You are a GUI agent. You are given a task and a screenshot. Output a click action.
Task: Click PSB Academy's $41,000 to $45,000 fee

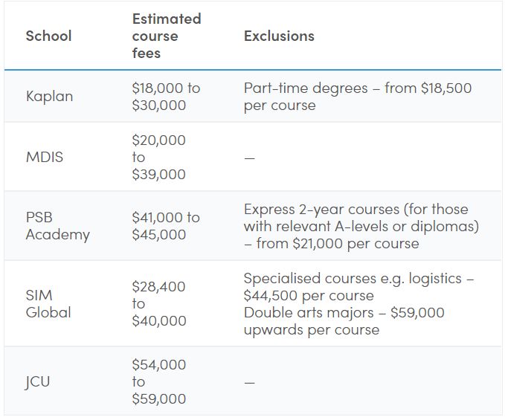(x=165, y=226)
